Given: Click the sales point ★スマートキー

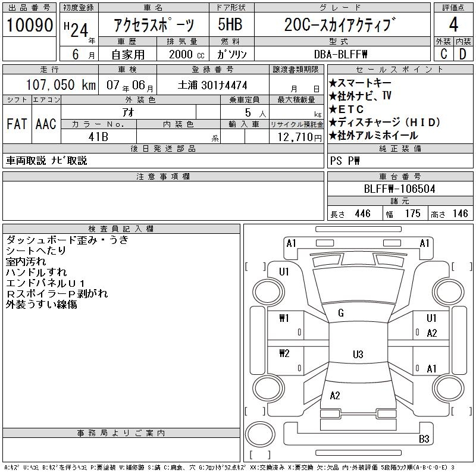Looking at the screenshot, I should pos(360,83).
